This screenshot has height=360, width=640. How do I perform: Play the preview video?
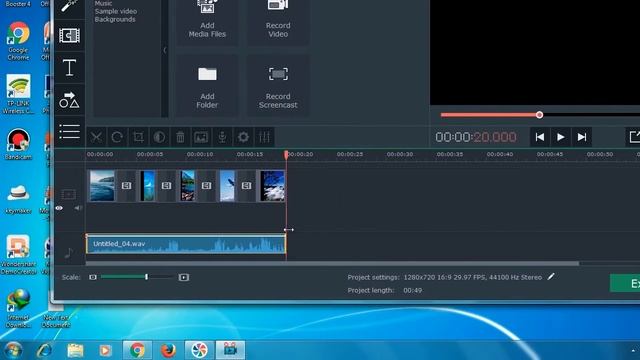point(561,137)
